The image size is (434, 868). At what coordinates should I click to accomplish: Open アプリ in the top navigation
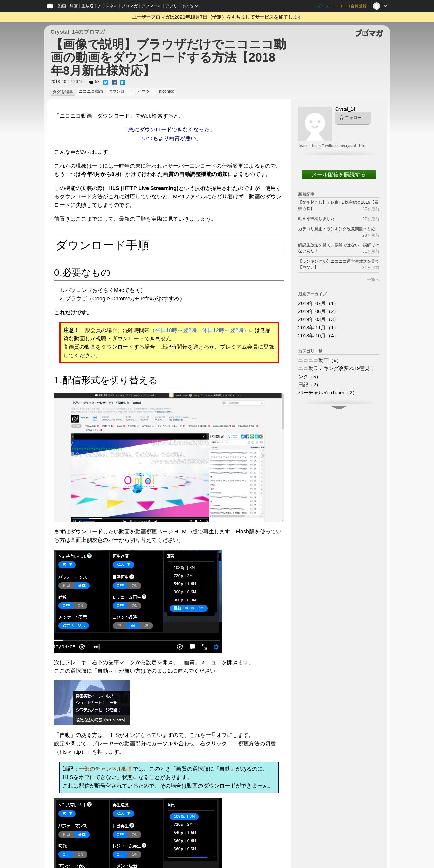tap(171, 6)
